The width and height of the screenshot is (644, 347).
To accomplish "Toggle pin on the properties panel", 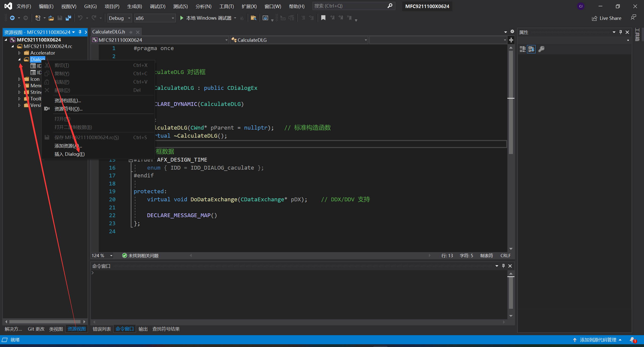I will [x=621, y=32].
